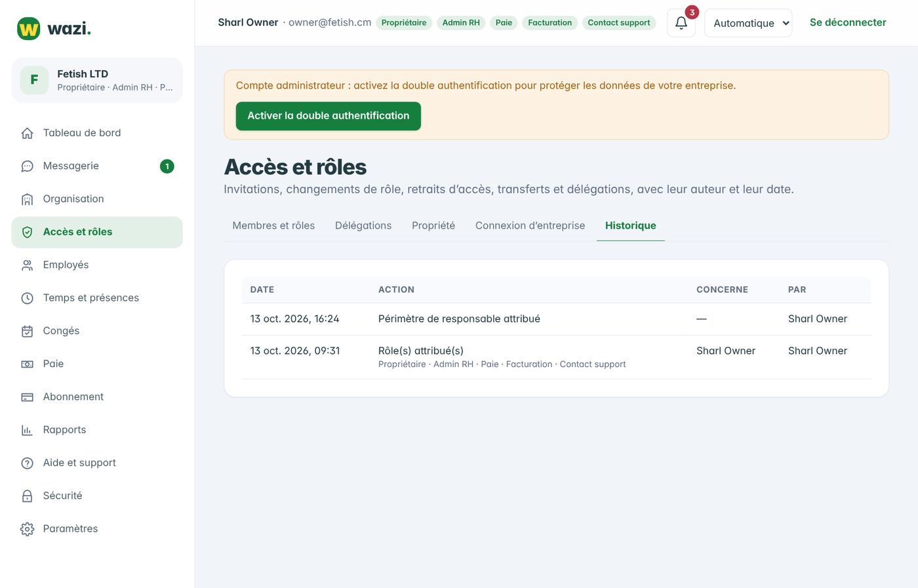Open Rapports page
Screen dimensions: 918x588
point(97,430)
